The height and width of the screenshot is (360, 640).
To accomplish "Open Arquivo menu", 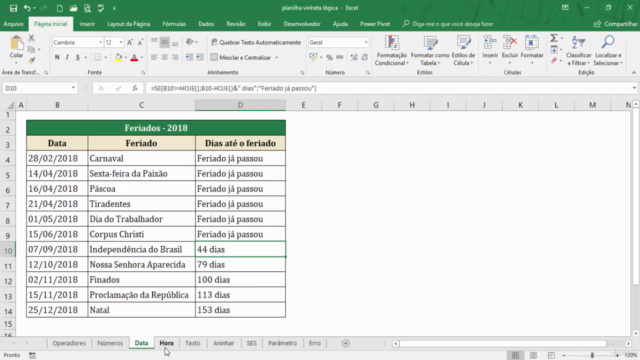I will 13,24.
